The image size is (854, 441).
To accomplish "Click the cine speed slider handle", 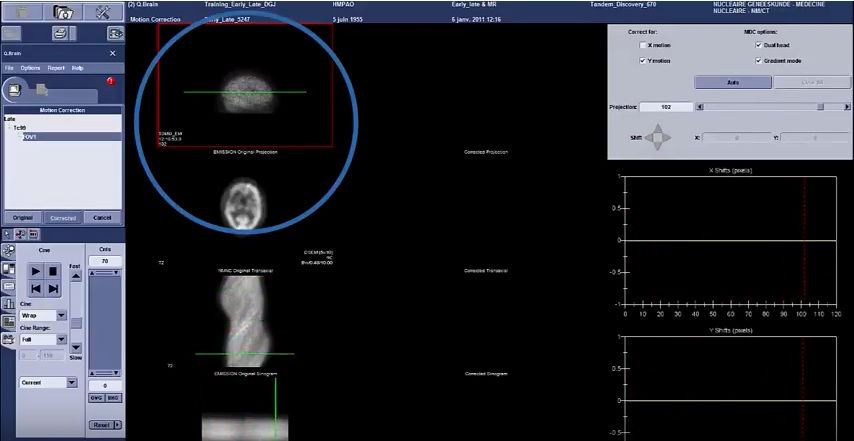I will [x=76, y=323].
